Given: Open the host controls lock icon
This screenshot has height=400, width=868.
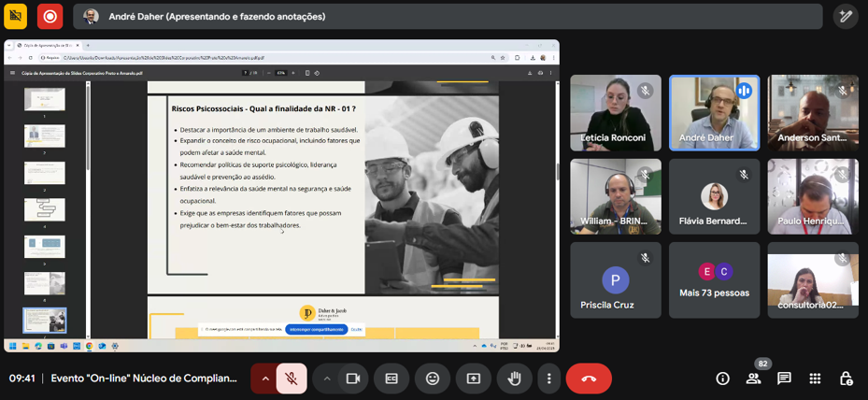Looking at the screenshot, I should click(x=846, y=379).
